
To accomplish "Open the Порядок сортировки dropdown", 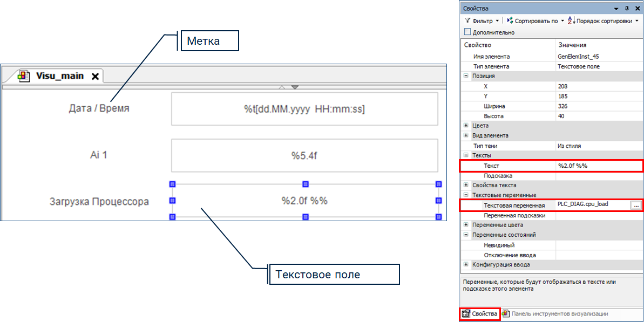I will pyautogui.click(x=637, y=21).
